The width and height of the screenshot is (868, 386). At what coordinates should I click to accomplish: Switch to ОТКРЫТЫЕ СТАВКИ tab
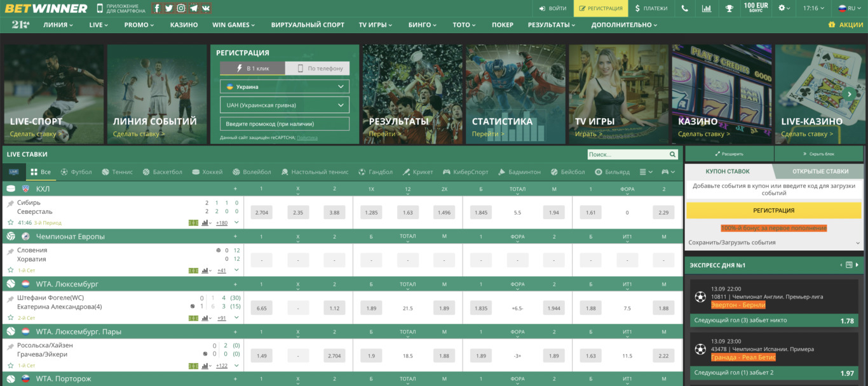coord(820,171)
